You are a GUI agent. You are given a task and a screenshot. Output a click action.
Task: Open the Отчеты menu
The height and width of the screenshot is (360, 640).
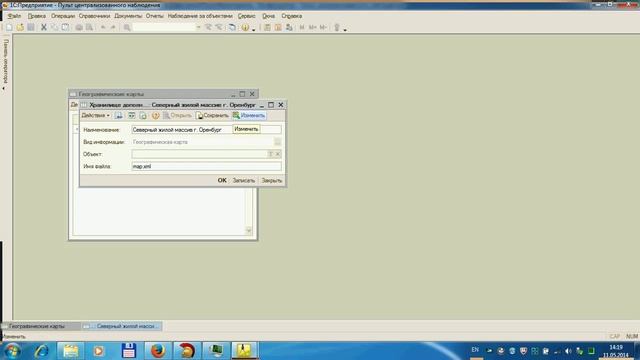point(155,16)
